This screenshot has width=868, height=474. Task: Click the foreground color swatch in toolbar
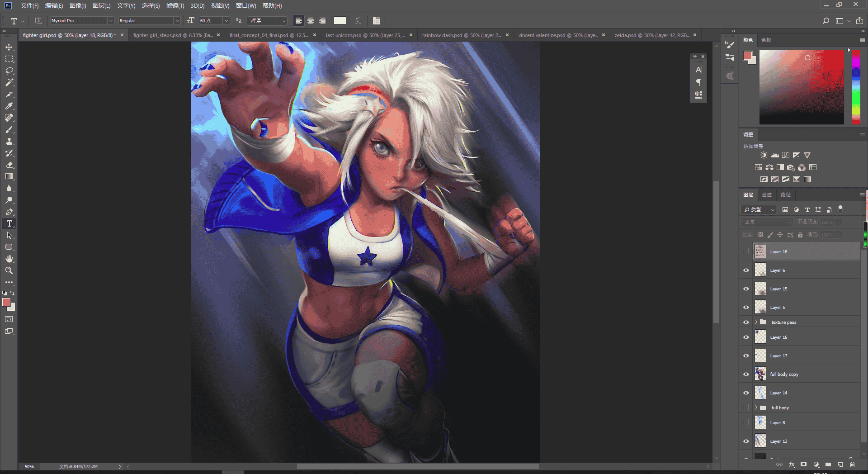click(6, 303)
